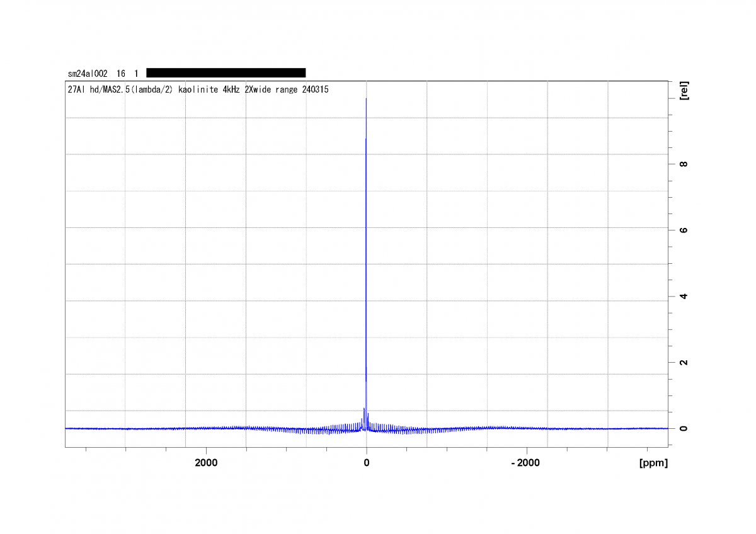Click the y-axis value 6
The width and height of the screenshot is (756, 534).
click(684, 230)
